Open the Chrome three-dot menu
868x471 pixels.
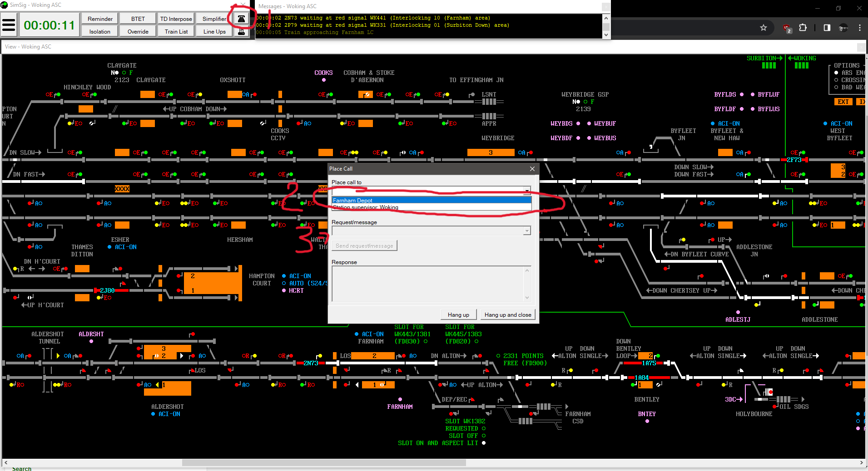click(x=860, y=28)
